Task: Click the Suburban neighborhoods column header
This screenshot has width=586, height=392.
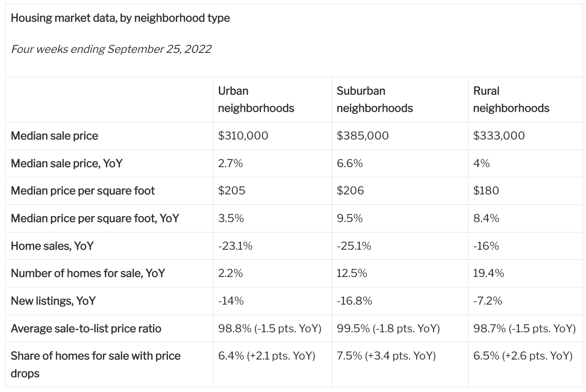Action: (374, 99)
